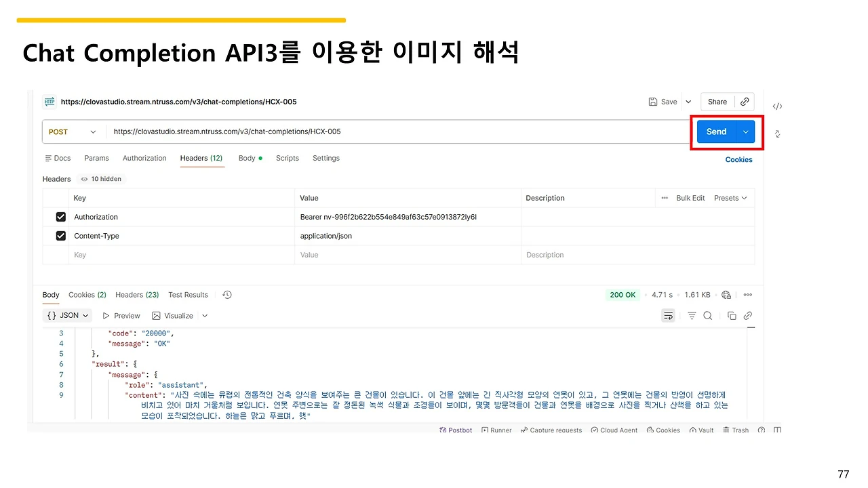Viewport: 868px width, 488px height.
Task: Click the 1.61 KB response size
Action: [697, 295]
